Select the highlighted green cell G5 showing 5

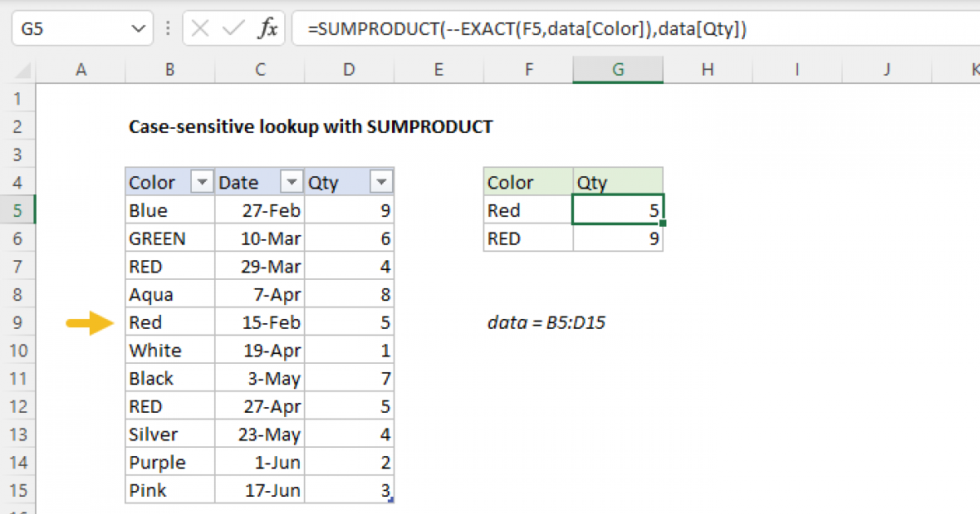[x=618, y=210]
